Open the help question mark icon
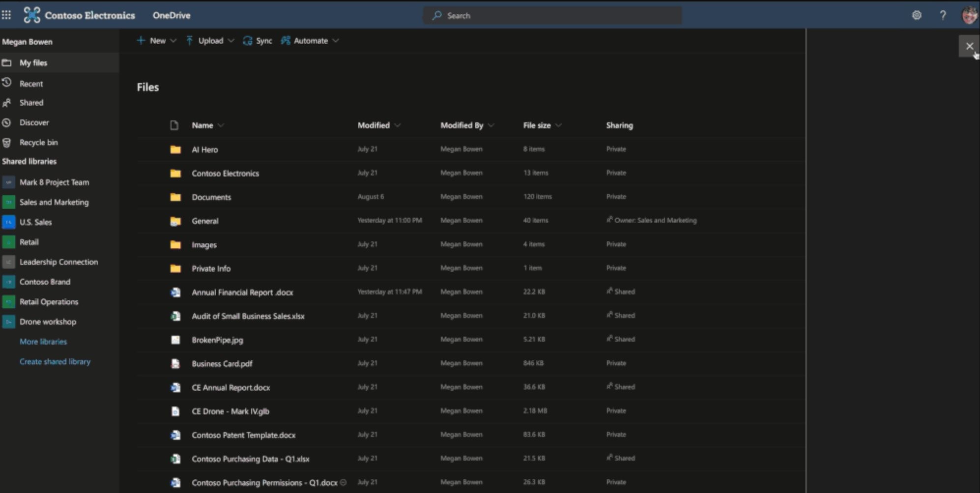Viewport: 980px width, 493px height. 943,15
